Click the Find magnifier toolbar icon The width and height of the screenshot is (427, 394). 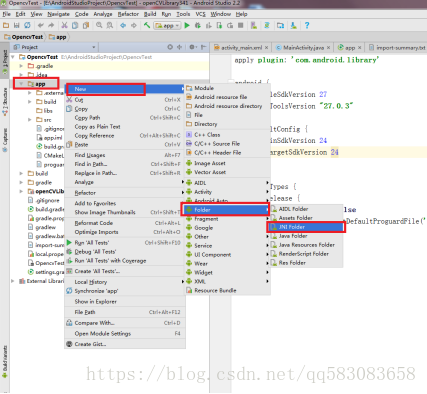pos(99,25)
